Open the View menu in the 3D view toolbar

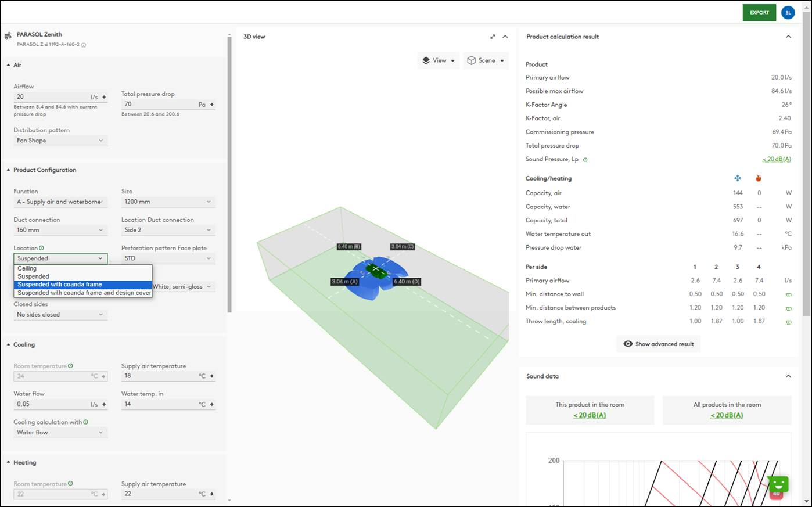click(438, 60)
